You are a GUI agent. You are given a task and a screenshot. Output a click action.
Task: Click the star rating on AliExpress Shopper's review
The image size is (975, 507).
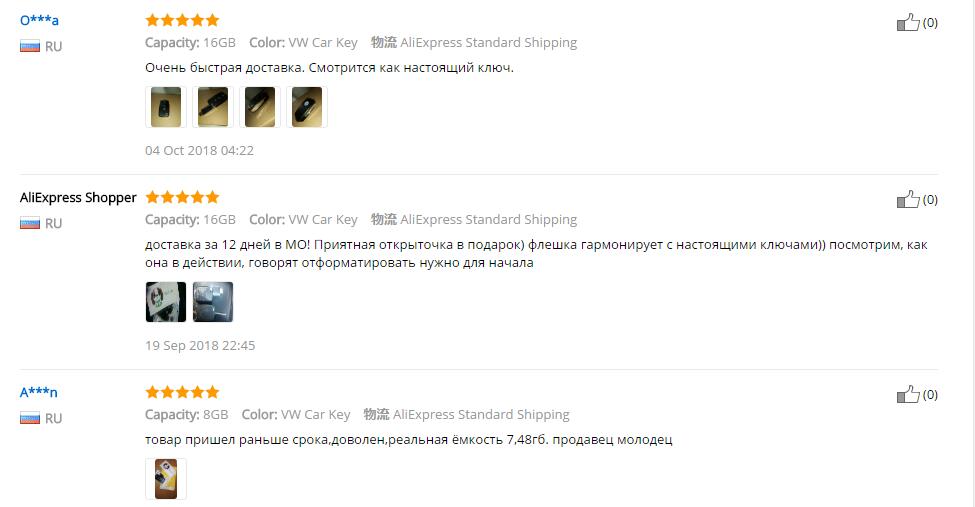[x=182, y=197]
